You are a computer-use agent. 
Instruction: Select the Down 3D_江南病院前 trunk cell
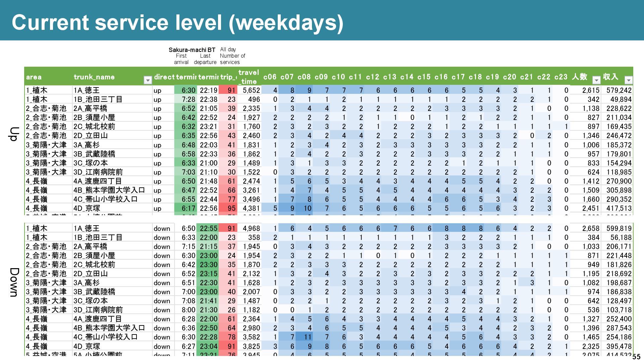tap(98, 310)
